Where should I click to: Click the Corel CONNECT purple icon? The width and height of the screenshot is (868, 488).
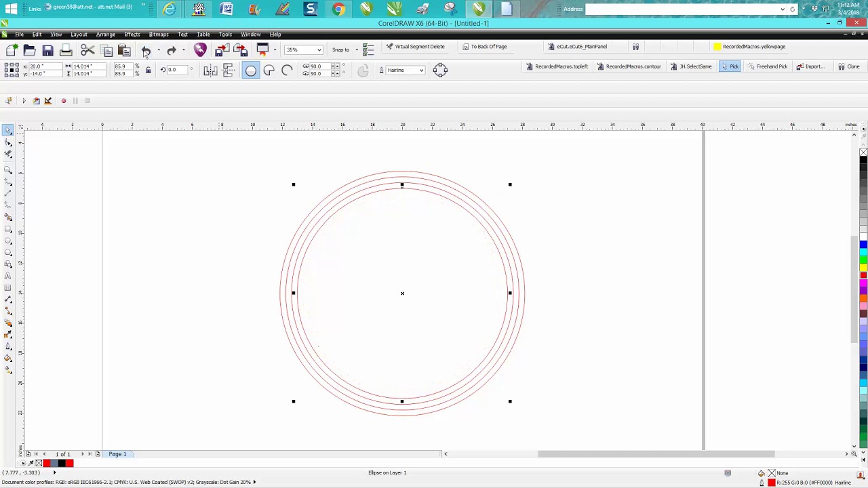200,50
